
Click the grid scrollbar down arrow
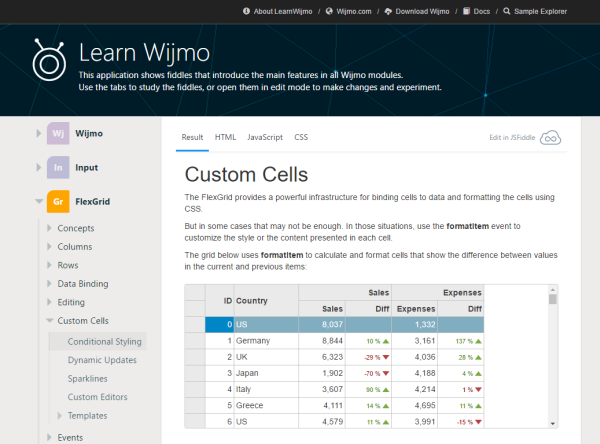[553, 423]
